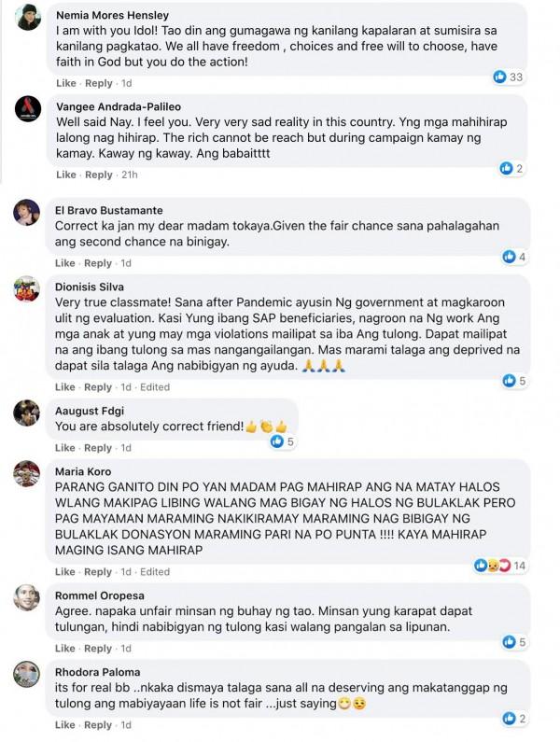Open the Edited history on Dionisis Silva's comment
Screen dimensions: 560x742
click(x=155, y=387)
